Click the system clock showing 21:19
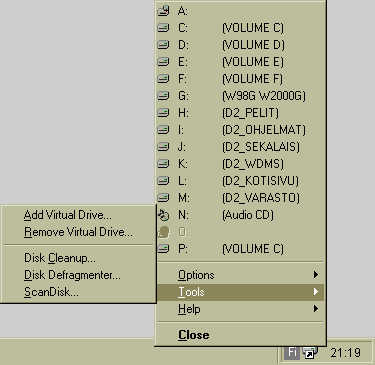 (346, 353)
